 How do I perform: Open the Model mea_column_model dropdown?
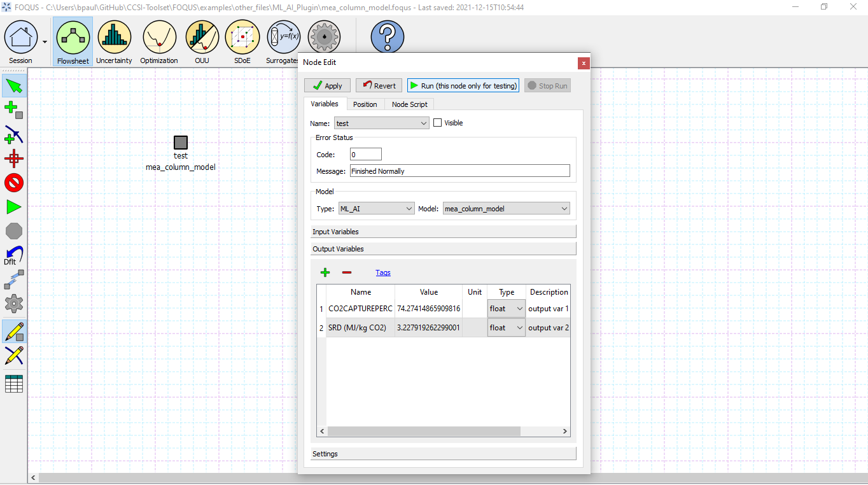tap(507, 208)
